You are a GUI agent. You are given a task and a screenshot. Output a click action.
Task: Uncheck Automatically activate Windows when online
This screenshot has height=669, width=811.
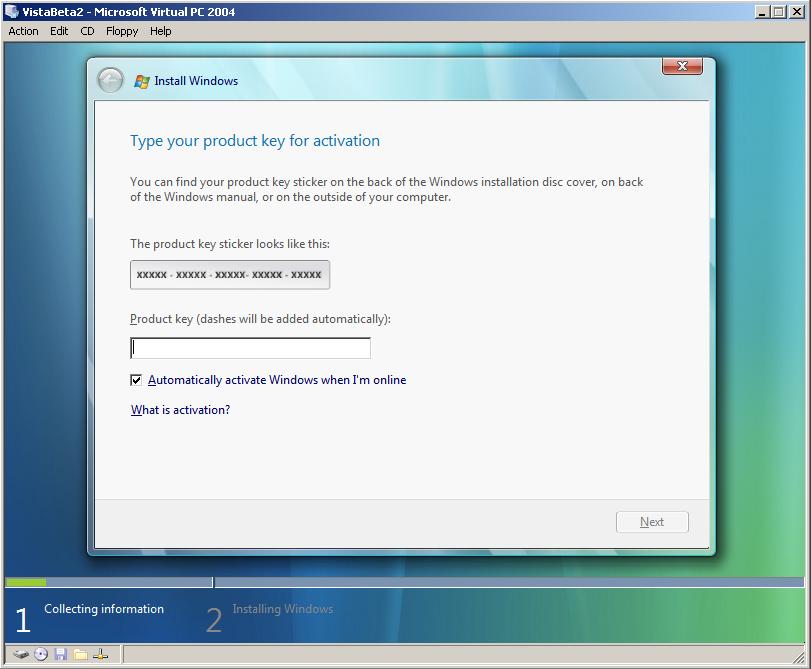(136, 380)
